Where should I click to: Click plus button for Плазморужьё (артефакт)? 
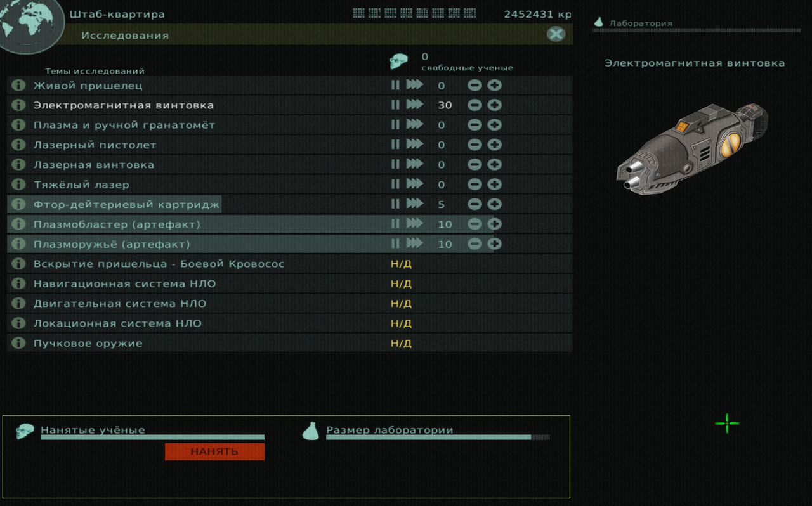494,243
